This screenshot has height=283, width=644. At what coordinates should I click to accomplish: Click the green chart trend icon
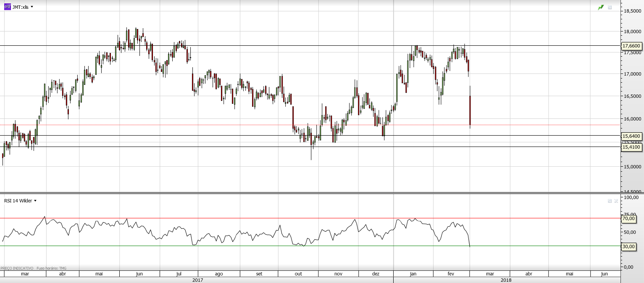click(601, 8)
